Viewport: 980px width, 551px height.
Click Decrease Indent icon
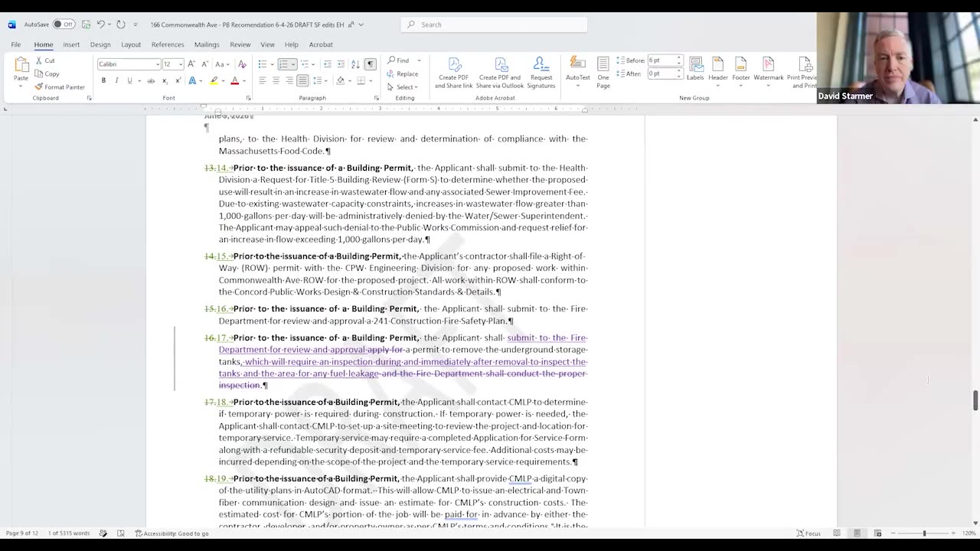coord(328,64)
